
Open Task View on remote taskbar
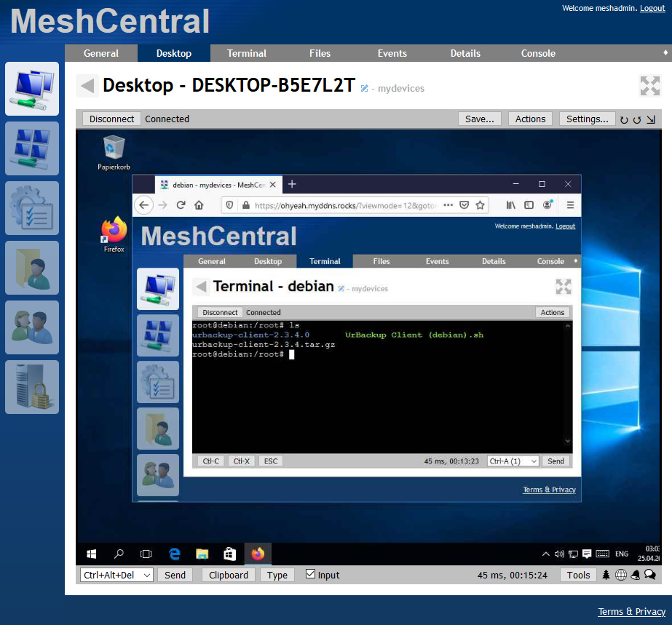pos(146,554)
